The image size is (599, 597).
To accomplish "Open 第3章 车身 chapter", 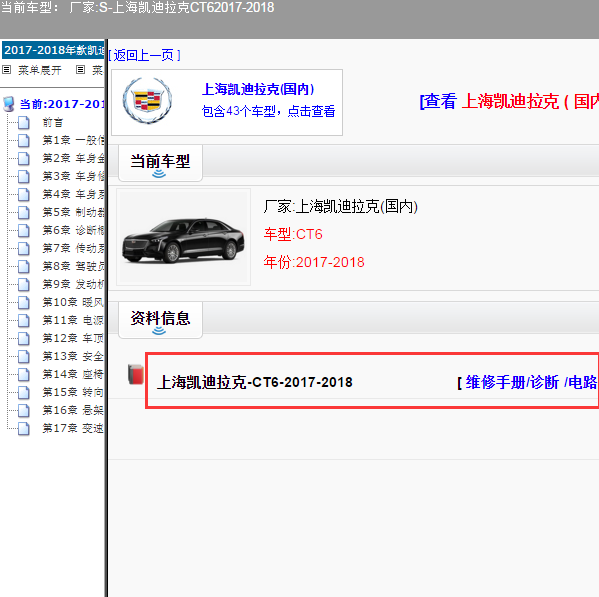I will point(73,176).
